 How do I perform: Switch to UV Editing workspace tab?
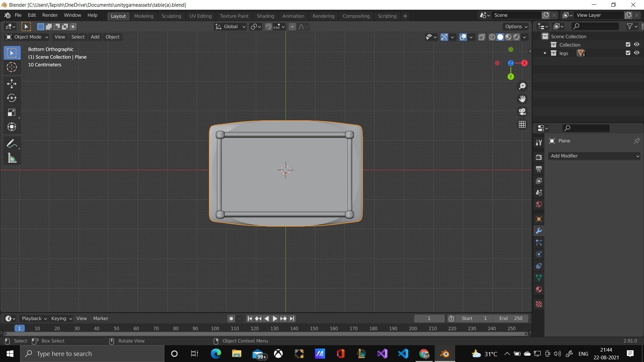(x=200, y=16)
